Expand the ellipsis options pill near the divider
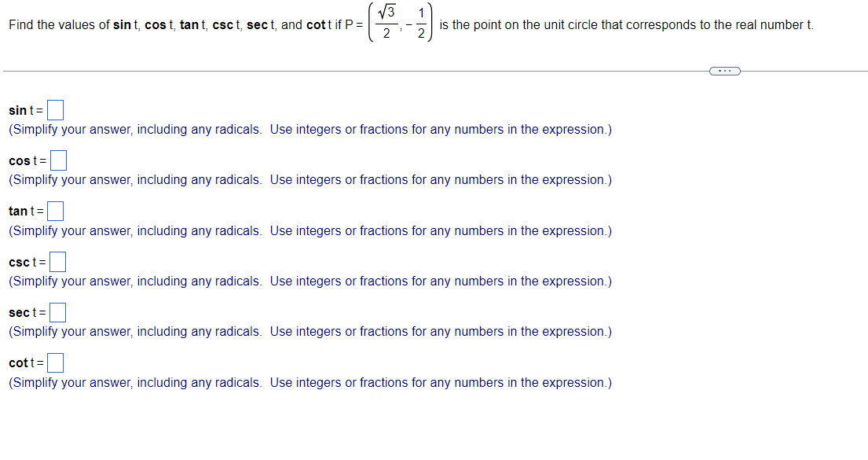Screen dimensions: 868x460 click(x=724, y=70)
